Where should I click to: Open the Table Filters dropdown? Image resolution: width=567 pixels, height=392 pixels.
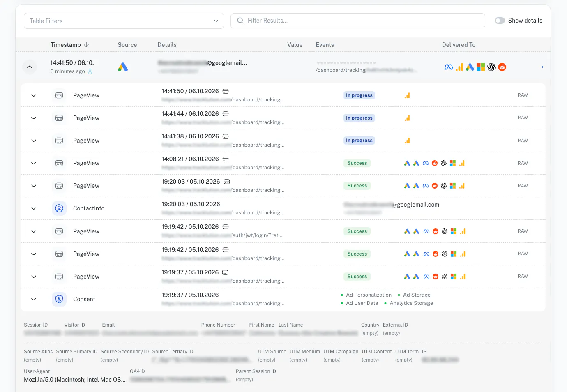[124, 21]
